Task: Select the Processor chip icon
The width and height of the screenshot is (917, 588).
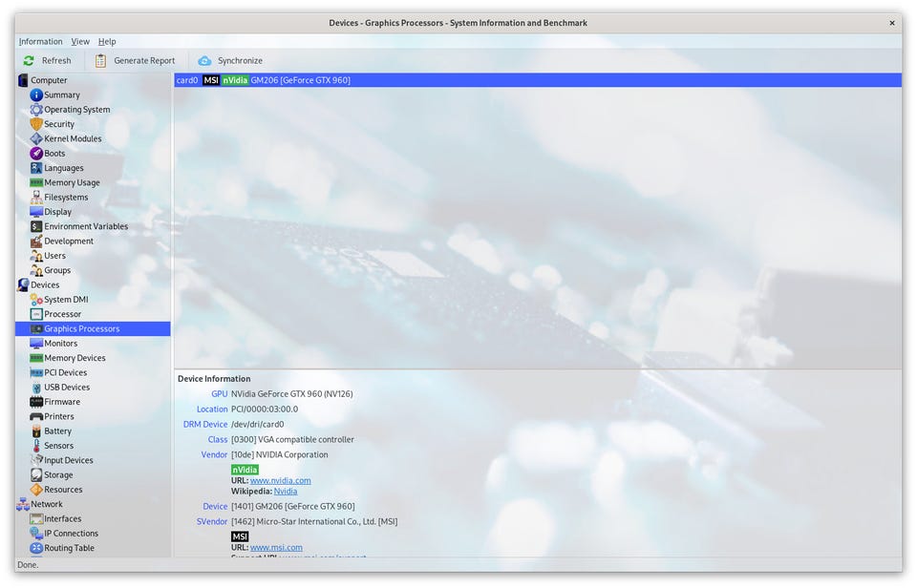Action: (36, 314)
